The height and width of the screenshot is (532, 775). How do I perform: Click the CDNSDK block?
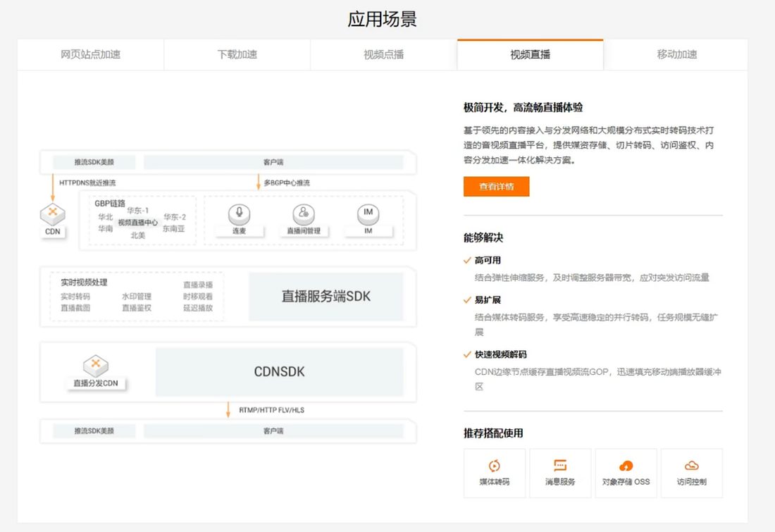[279, 372]
